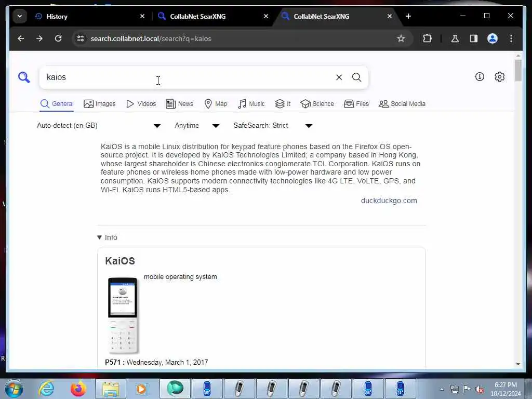Collapse the Info section triangle
The image size is (532, 399).
click(x=99, y=237)
